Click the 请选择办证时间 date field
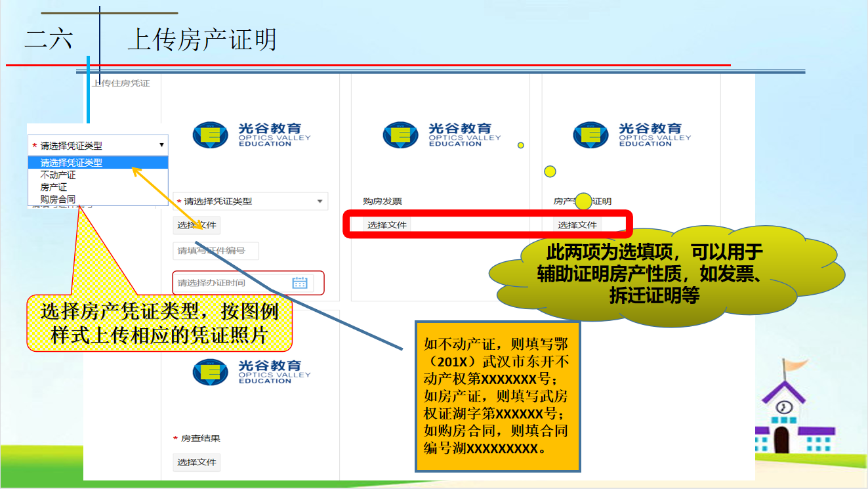Screen dimensions: 868x489 [230, 283]
